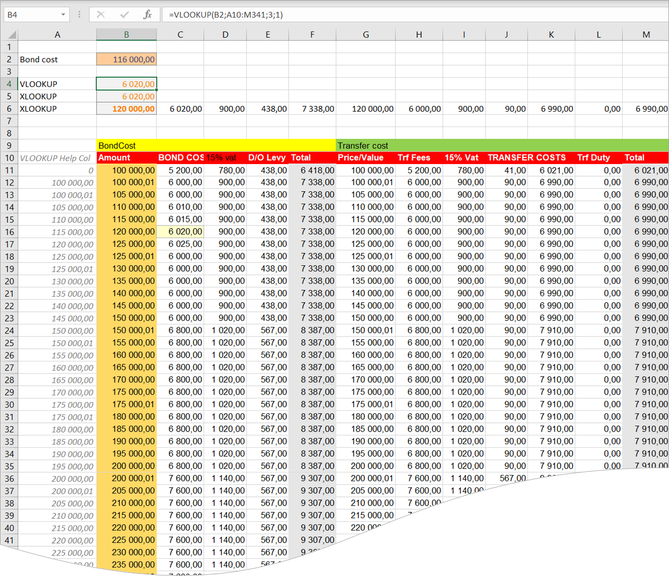Screen dimensions: 669x576
Task: Click 'Bond cost' label cell
Action: click(57, 59)
